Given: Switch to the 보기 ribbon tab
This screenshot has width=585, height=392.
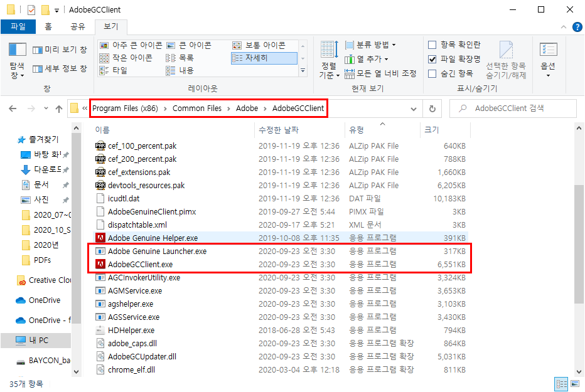Looking at the screenshot, I should [x=111, y=26].
